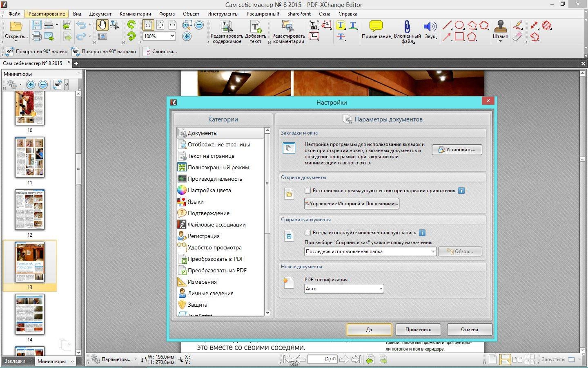Click the Snapshot camera tool
The image size is (588, 368).
102,37
